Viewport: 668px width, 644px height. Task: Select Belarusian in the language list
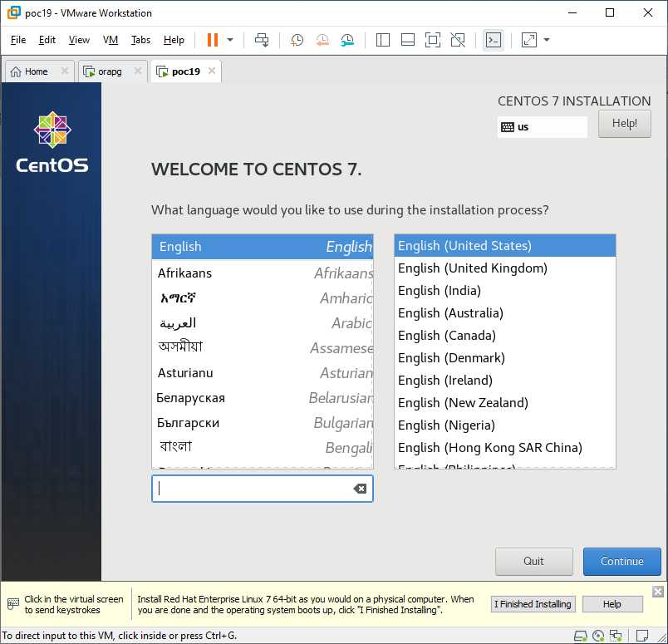click(263, 398)
